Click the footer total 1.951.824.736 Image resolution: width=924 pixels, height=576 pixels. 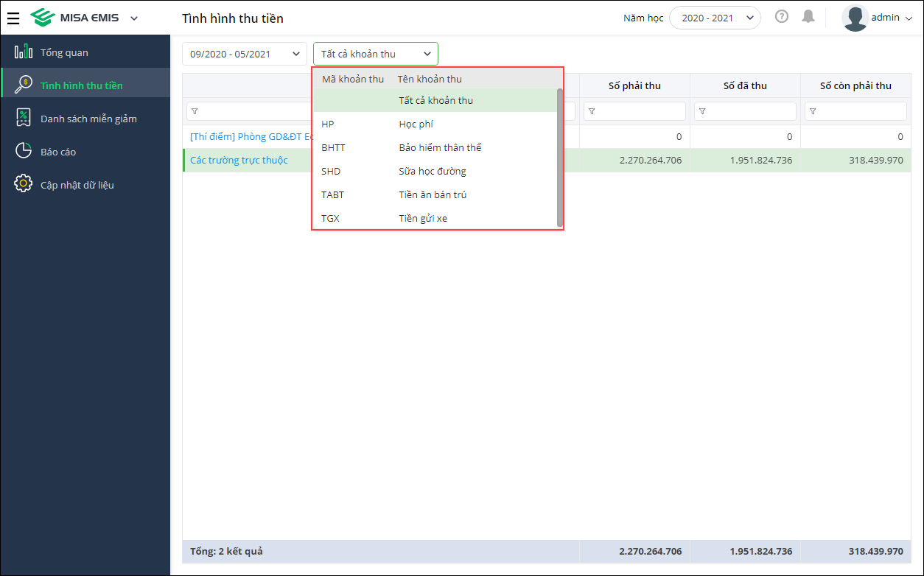point(761,551)
